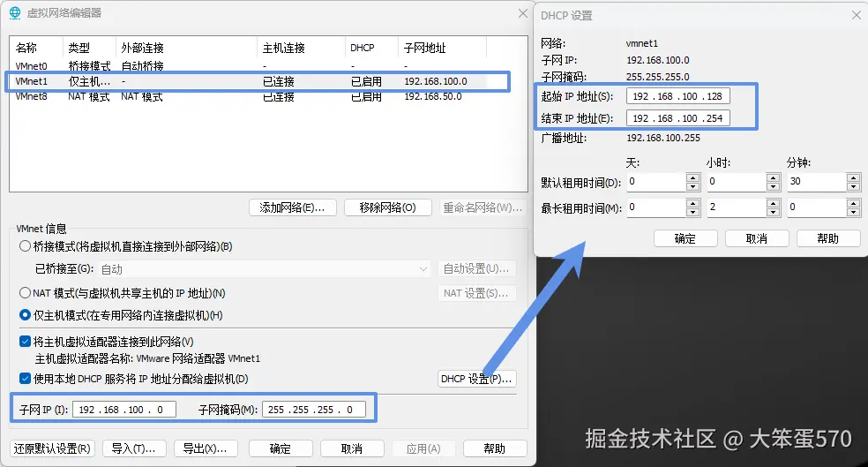This screenshot has width=868, height=467.
Task: Increase 默认租用时间 hours value
Action: (773, 177)
